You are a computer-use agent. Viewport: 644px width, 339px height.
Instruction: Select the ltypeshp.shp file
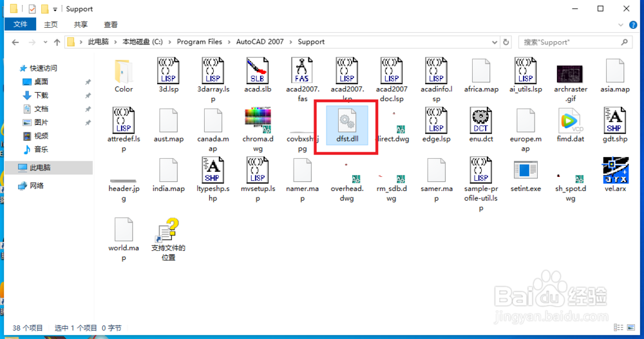[x=213, y=179]
